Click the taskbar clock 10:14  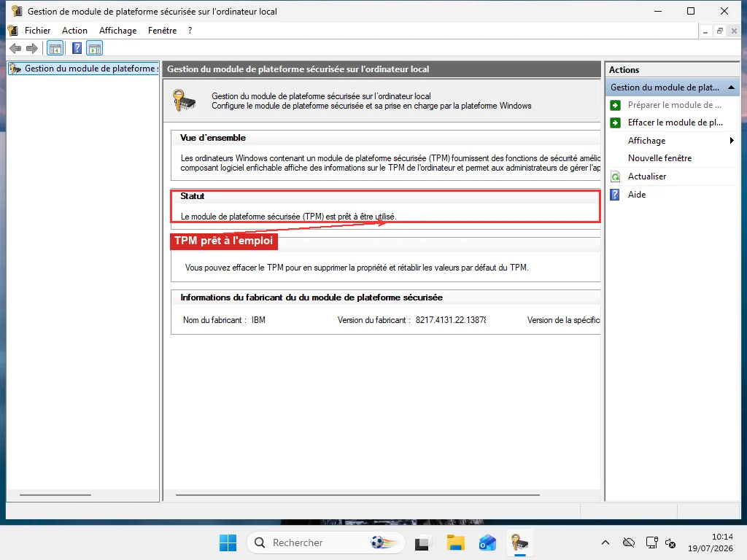tap(722, 537)
